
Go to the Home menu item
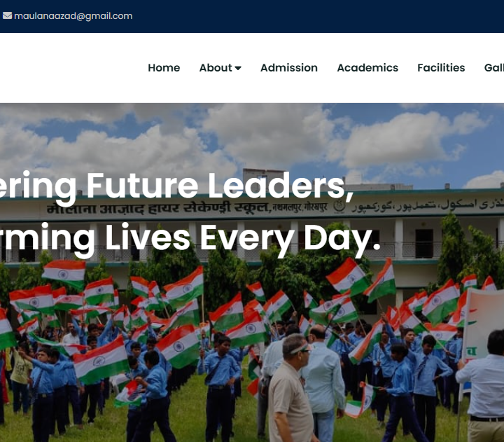coord(164,68)
